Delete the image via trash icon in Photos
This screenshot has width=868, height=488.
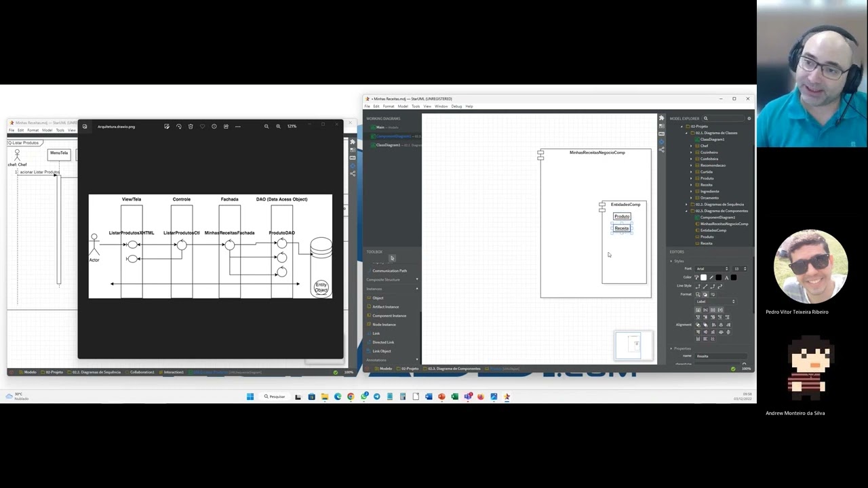pos(191,126)
